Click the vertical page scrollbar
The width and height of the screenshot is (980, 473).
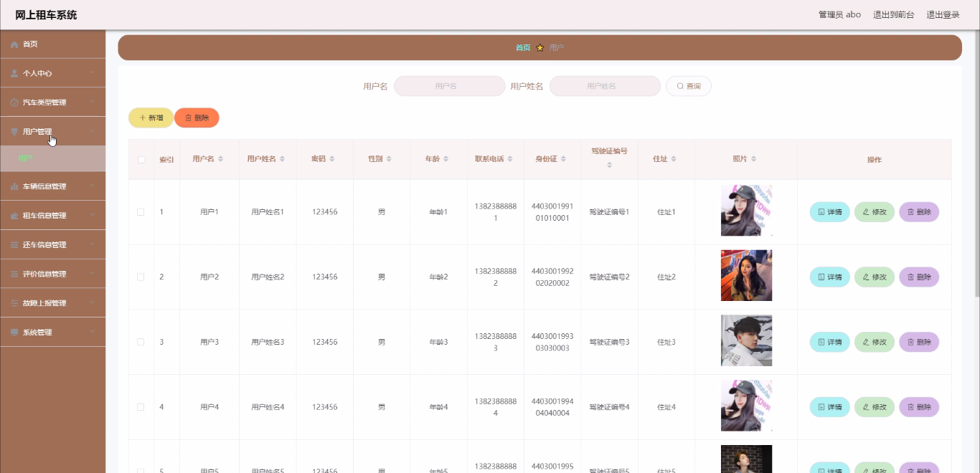(976, 165)
